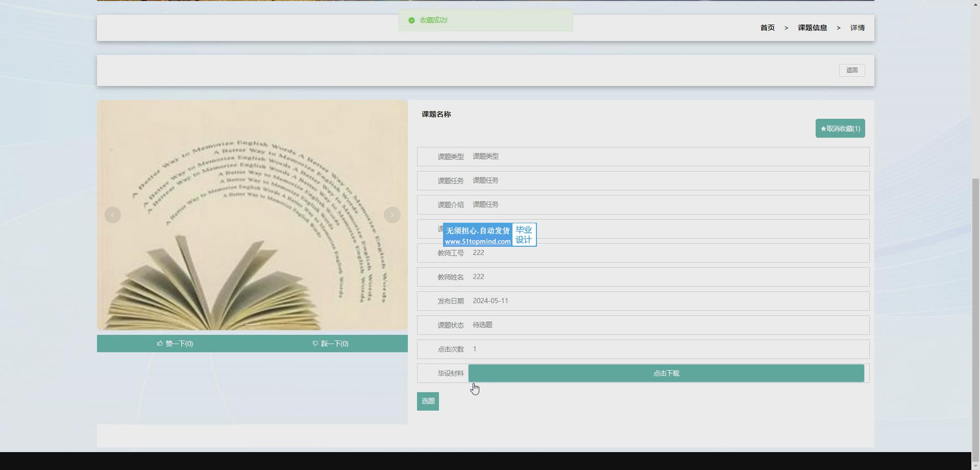Click the 课题类型 field row
Viewport: 980px width, 470px height.
tap(643, 156)
